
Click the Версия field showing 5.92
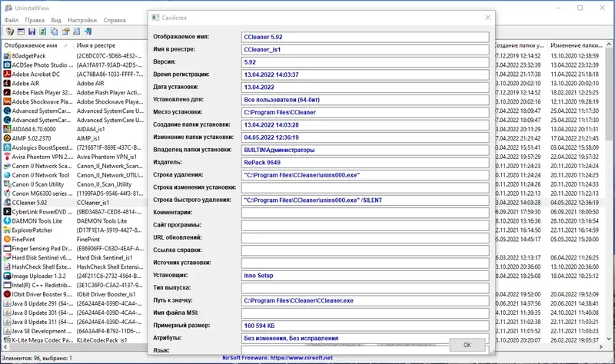click(365, 62)
